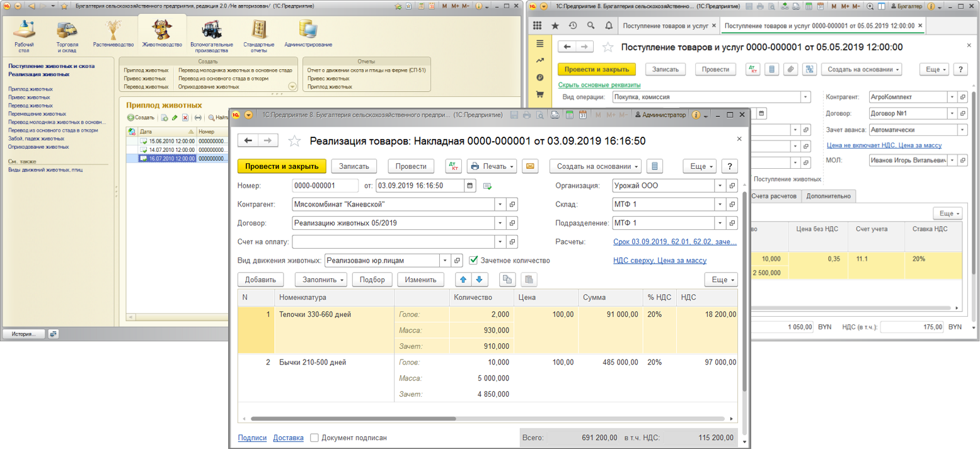Open the Администрирование section
The image size is (980, 449).
tap(308, 34)
